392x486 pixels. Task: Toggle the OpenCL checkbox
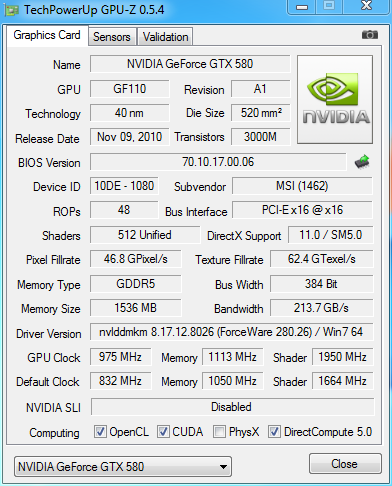tap(100, 432)
